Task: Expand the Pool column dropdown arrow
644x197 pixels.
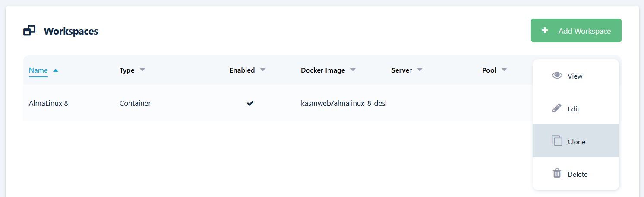Action: 504,70
